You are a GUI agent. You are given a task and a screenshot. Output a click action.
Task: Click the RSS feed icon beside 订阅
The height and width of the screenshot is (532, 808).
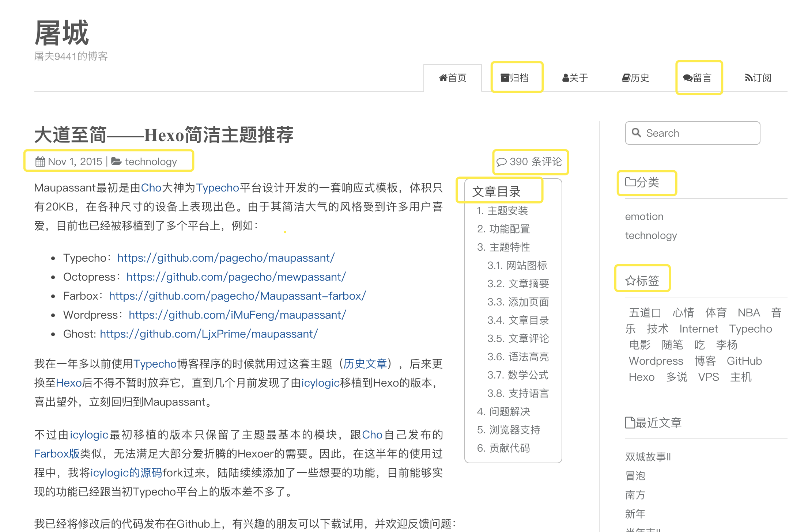(748, 78)
